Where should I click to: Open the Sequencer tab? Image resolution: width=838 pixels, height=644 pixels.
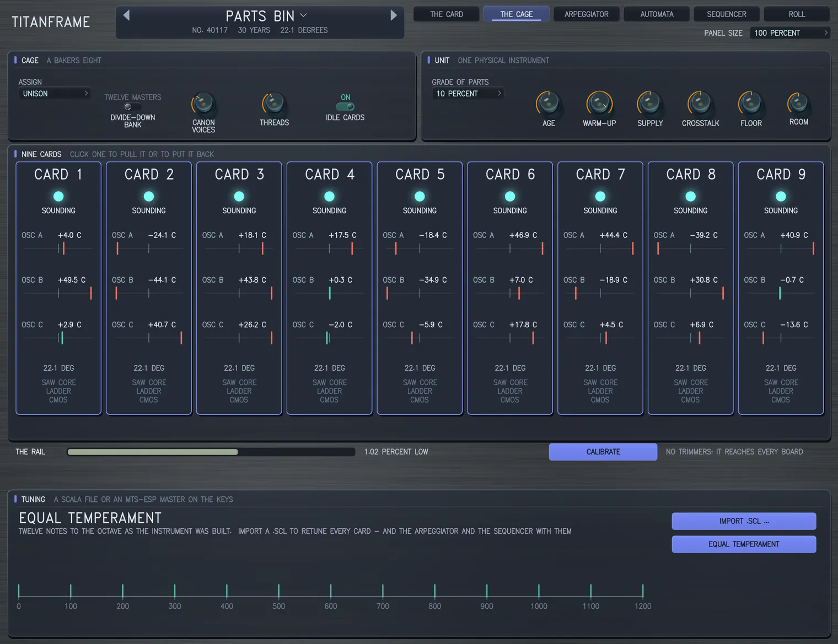pos(727,14)
